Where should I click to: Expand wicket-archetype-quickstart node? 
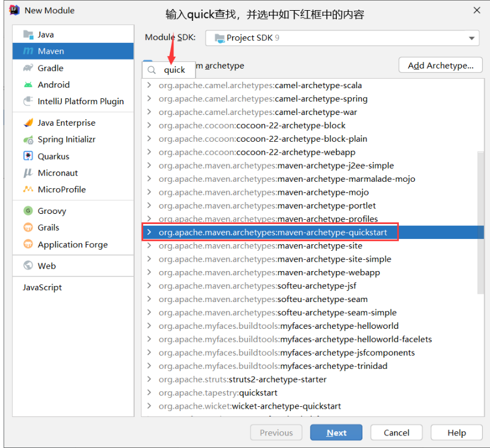(150, 406)
